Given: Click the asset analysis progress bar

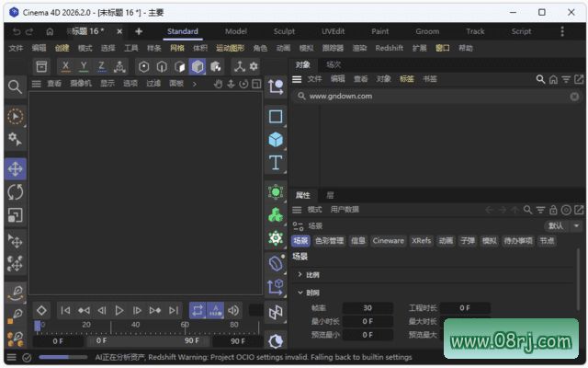Looking at the screenshot, I should pos(63,357).
